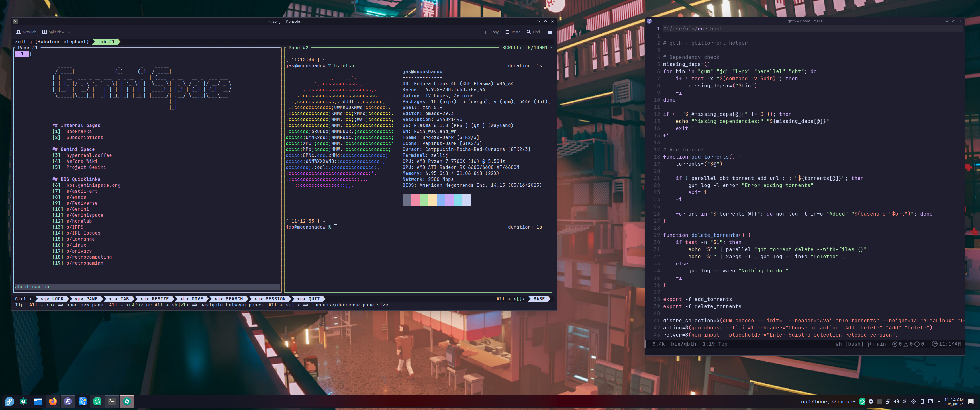The image size is (980, 410).
Task: Switch to Emacs via taskbar icon
Action: [x=68, y=401]
